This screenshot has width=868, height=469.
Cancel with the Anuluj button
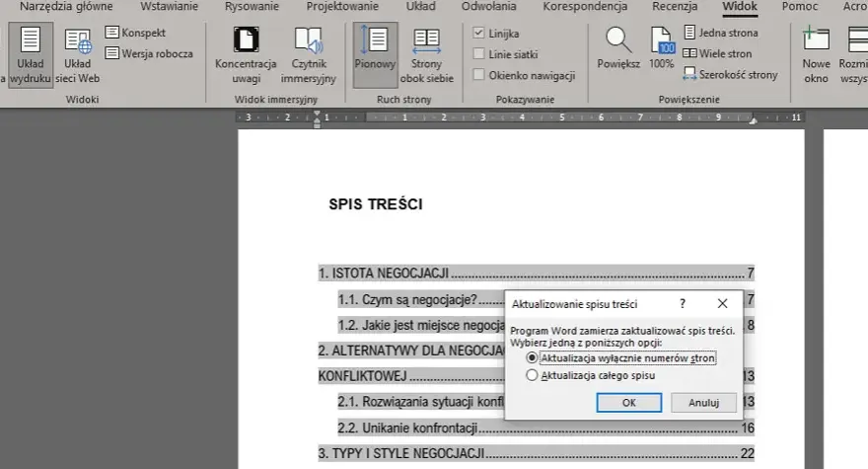[703, 403]
